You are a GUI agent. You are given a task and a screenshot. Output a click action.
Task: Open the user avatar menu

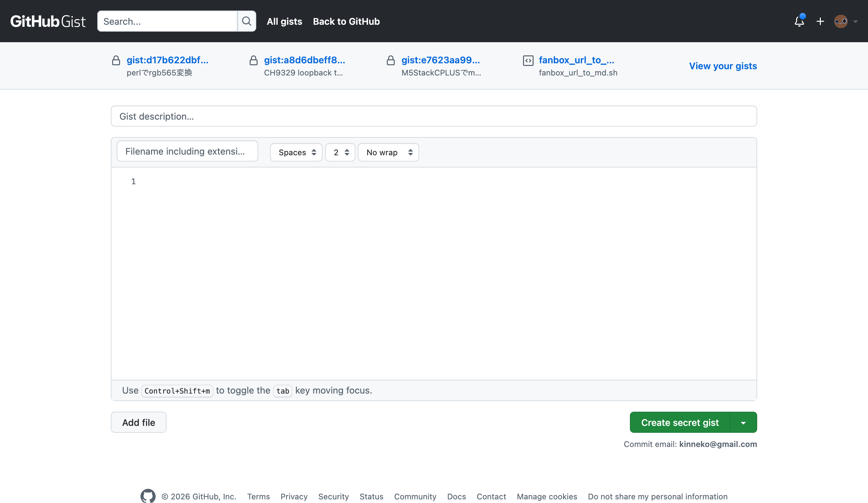845,21
